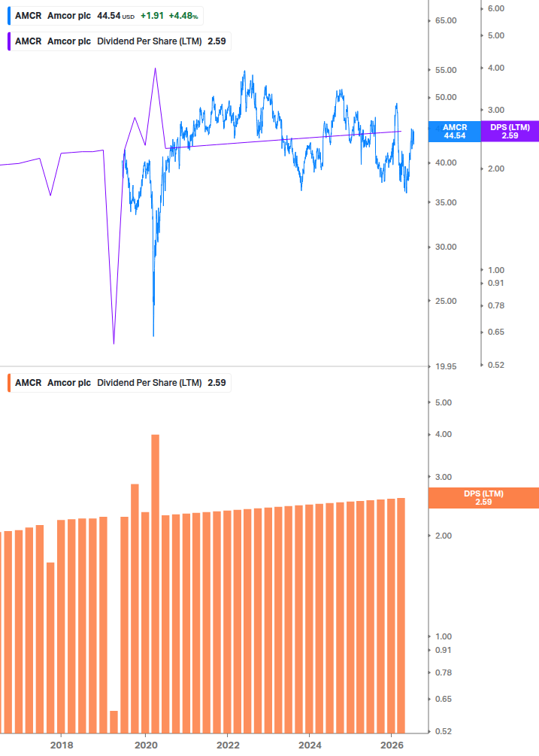The height and width of the screenshot is (756, 539).
Task: Click the blue AMCR 44.54 price label
Action: pos(455,132)
